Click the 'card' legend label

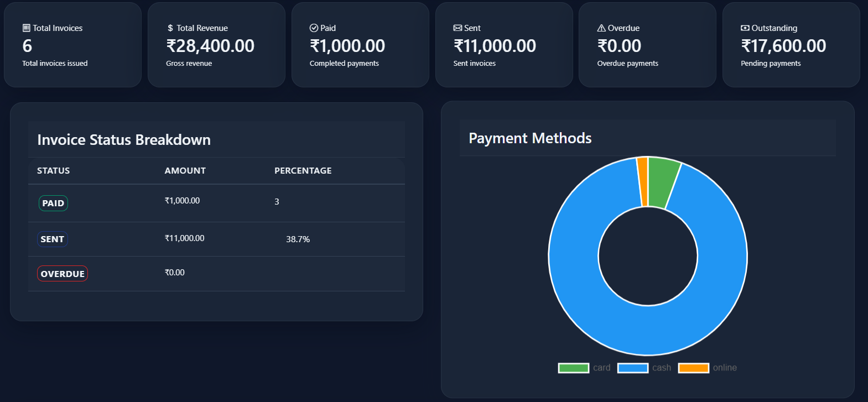602,368
